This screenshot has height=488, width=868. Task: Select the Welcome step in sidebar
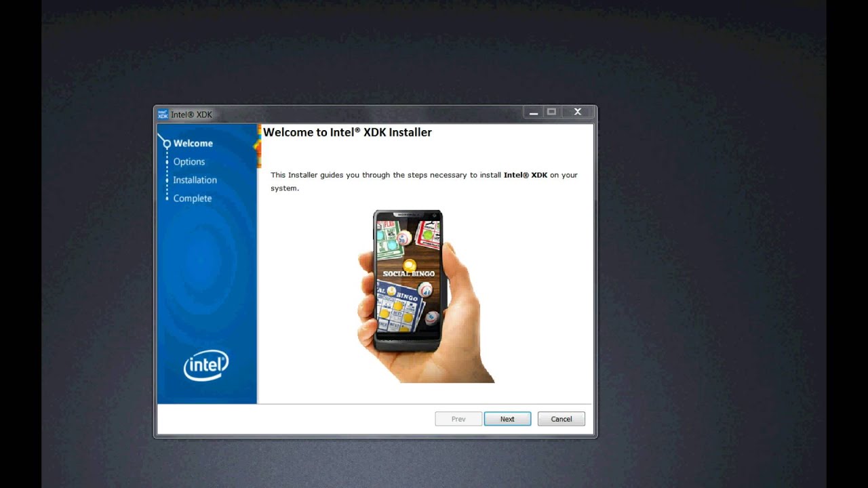click(193, 143)
